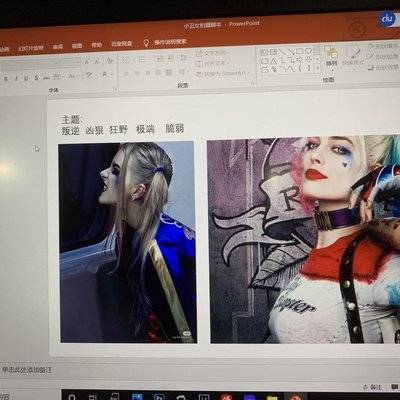Select the right red-lipstick poster image

tap(304, 239)
